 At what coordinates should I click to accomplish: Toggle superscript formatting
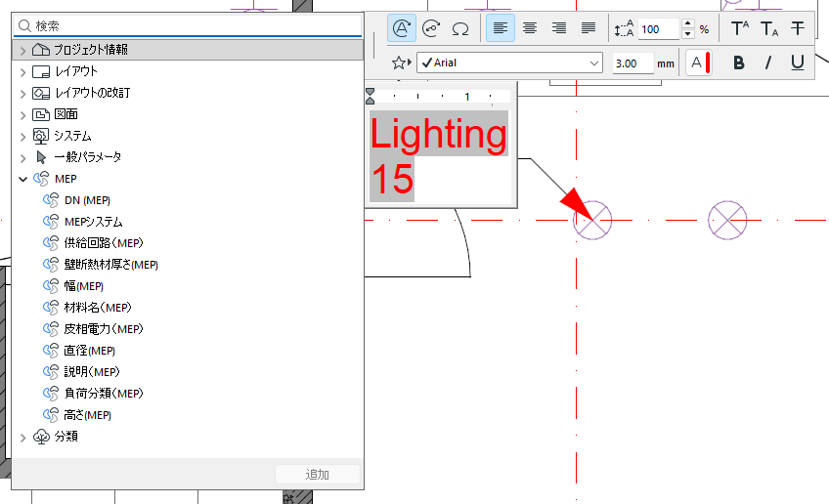pyautogui.click(x=739, y=28)
